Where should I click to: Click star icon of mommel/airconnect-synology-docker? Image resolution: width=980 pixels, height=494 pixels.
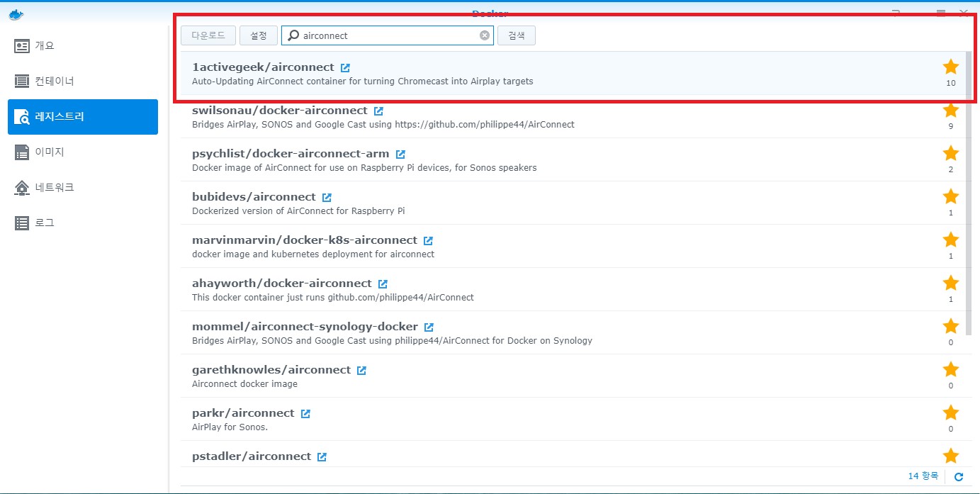(x=951, y=327)
